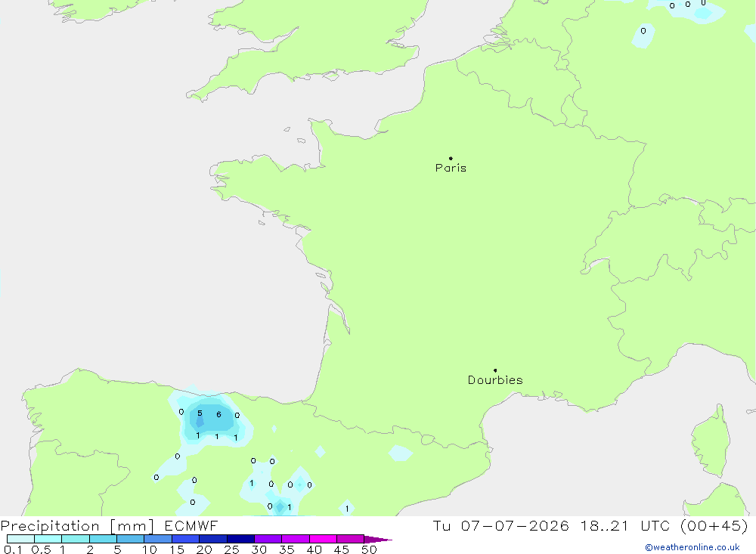Pick the 5–10 mm blue legend swatch
The width and height of the screenshot is (756, 554).
(131, 539)
